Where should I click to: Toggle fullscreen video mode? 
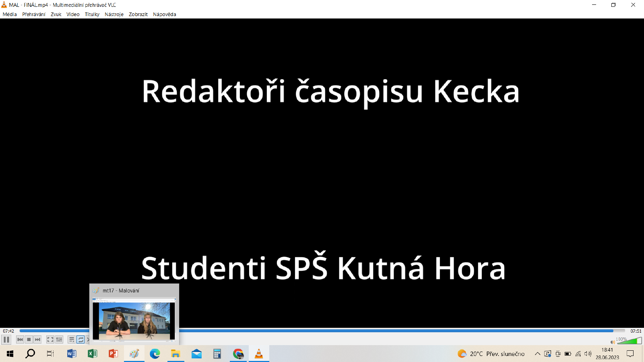(x=50, y=339)
